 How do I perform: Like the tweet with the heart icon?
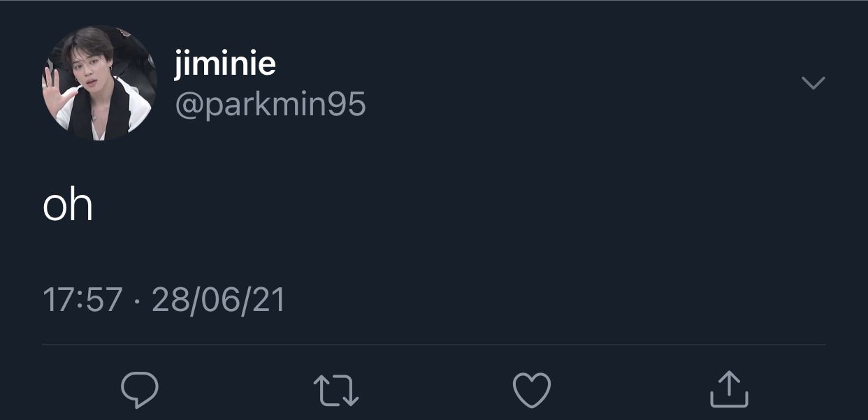pos(532,390)
